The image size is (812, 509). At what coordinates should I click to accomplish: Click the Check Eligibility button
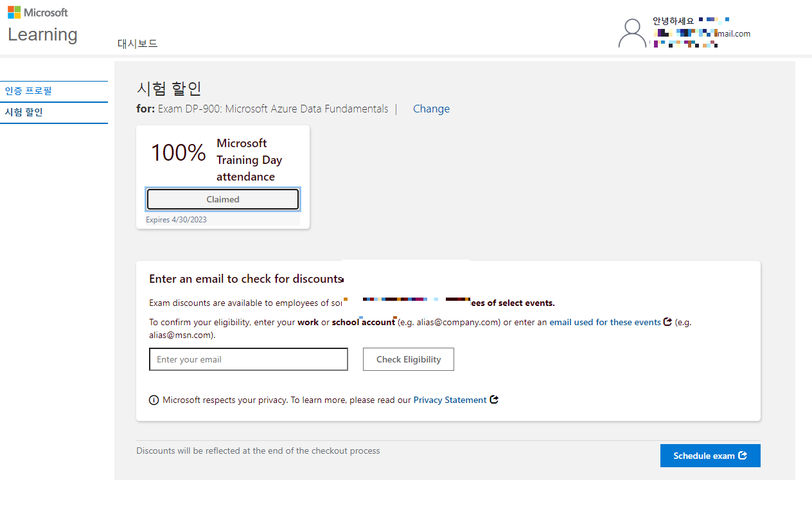(409, 359)
